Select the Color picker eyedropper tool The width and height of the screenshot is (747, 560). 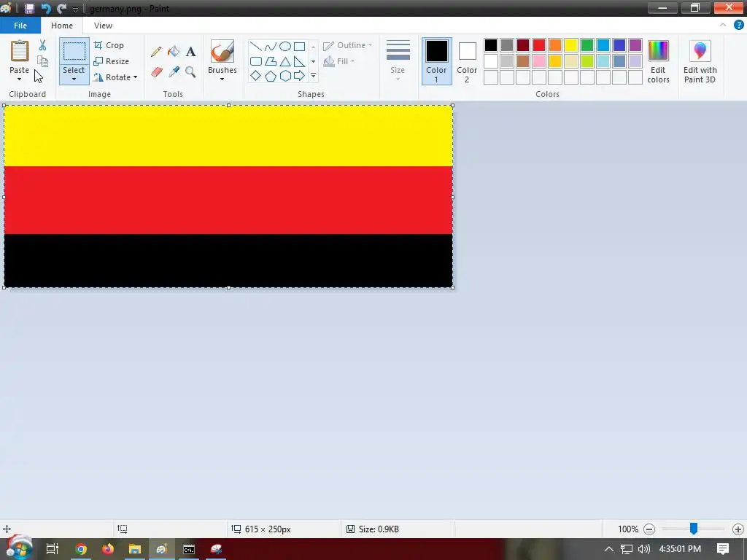[174, 72]
